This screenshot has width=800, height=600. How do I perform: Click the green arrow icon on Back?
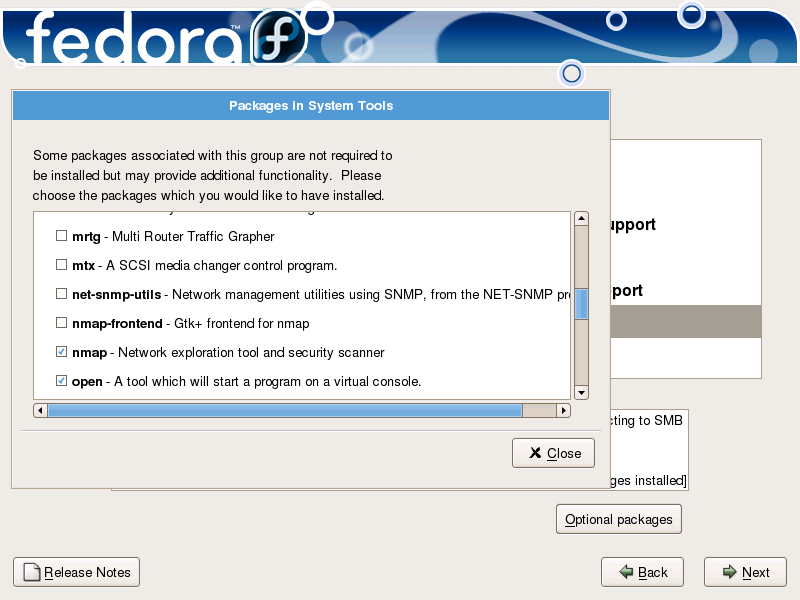click(626, 572)
